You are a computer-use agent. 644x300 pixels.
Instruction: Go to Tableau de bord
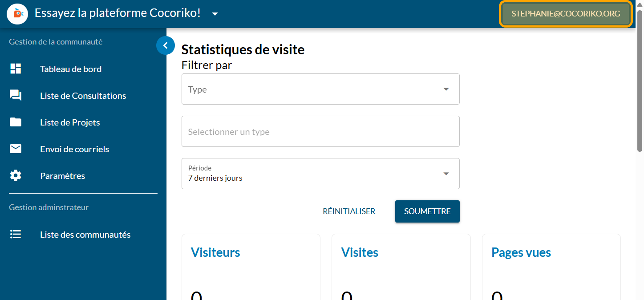(x=71, y=69)
